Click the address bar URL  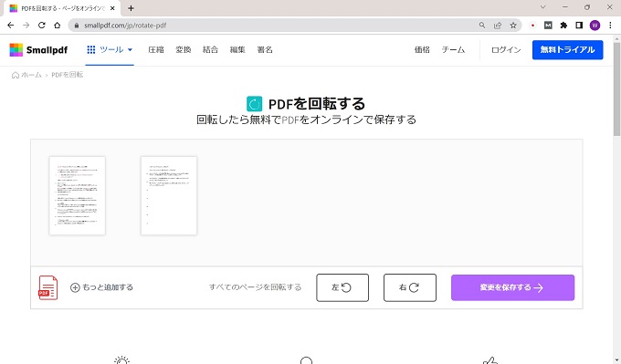[x=125, y=26]
